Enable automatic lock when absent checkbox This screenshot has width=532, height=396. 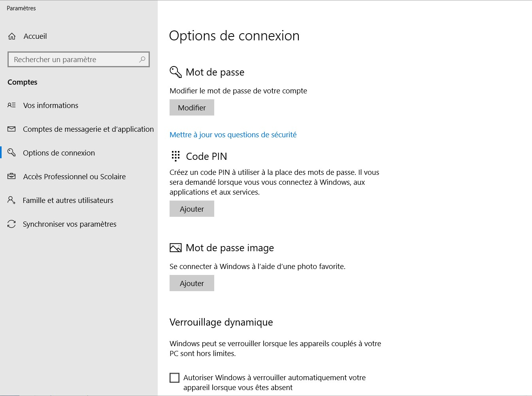tap(174, 378)
